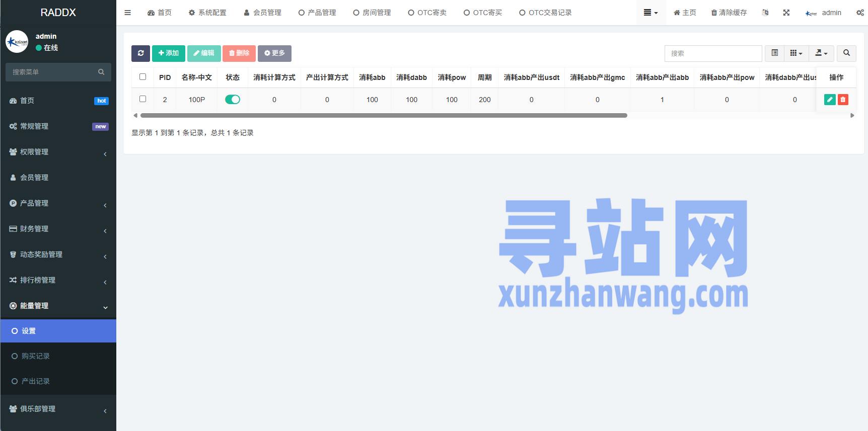The height and width of the screenshot is (431, 868).
Task: Open the columns dropdown in table toolbar
Action: click(796, 53)
